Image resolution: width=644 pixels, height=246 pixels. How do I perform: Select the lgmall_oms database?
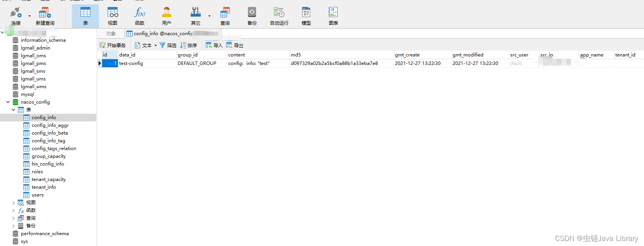(x=33, y=56)
